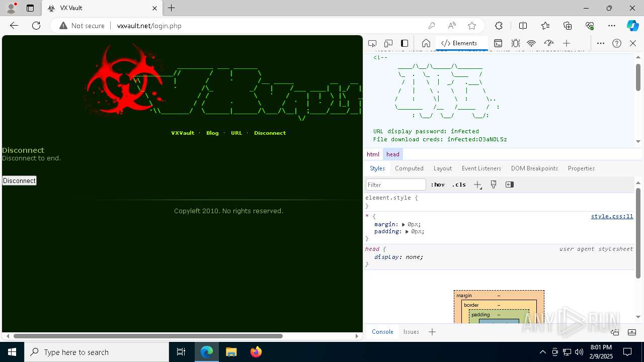Screen dimensions: 644x362
Task: Open the URL navigation link
Action: click(236, 133)
